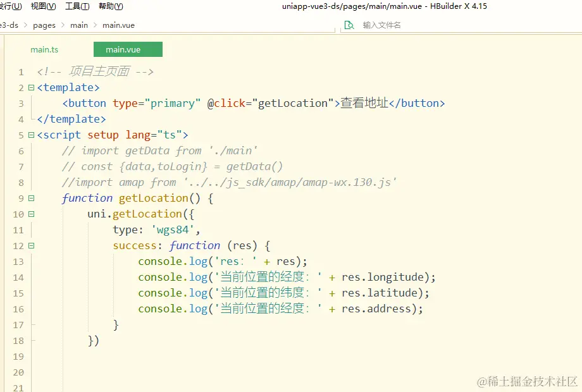Image resolution: width=582 pixels, height=392 pixels.
Task: Click the file search icon
Action: pyautogui.click(x=349, y=25)
